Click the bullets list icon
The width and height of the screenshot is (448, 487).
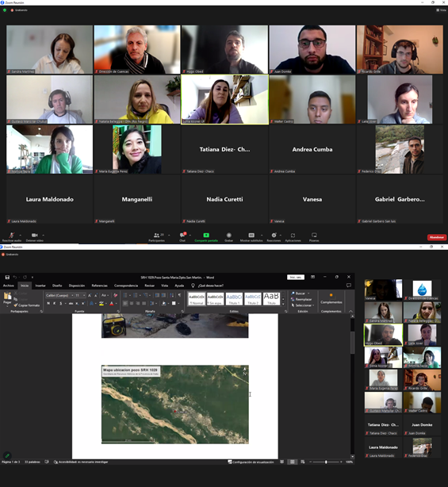pos(124,295)
